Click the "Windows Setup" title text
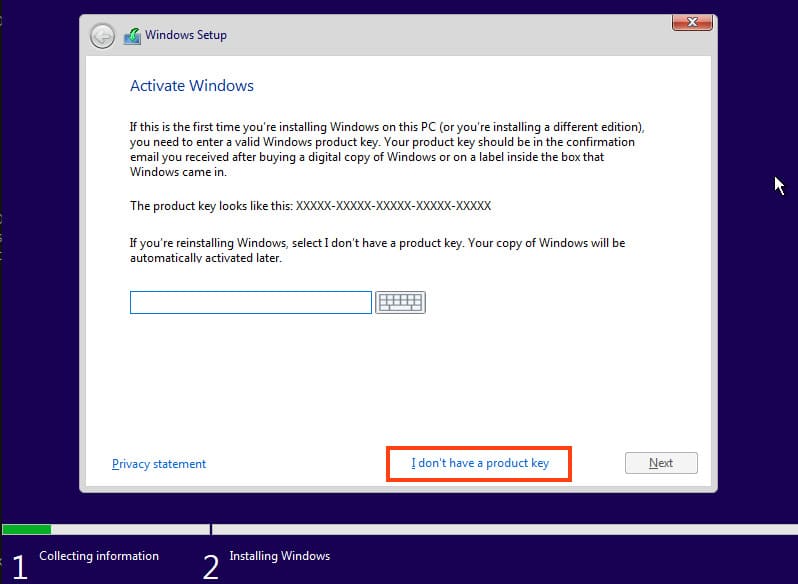This screenshot has height=584, width=798. (186, 35)
